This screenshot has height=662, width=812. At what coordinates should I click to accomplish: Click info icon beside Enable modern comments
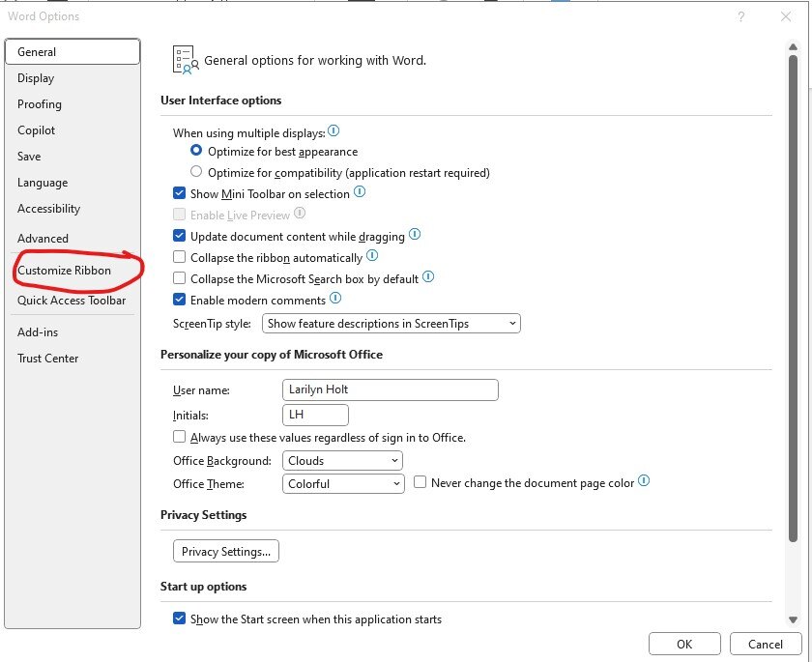coord(335,298)
